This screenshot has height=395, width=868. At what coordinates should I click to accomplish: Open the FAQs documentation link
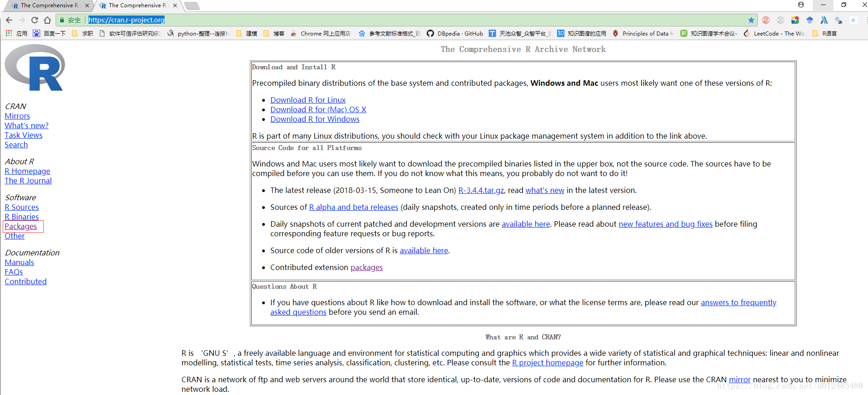[x=14, y=272]
